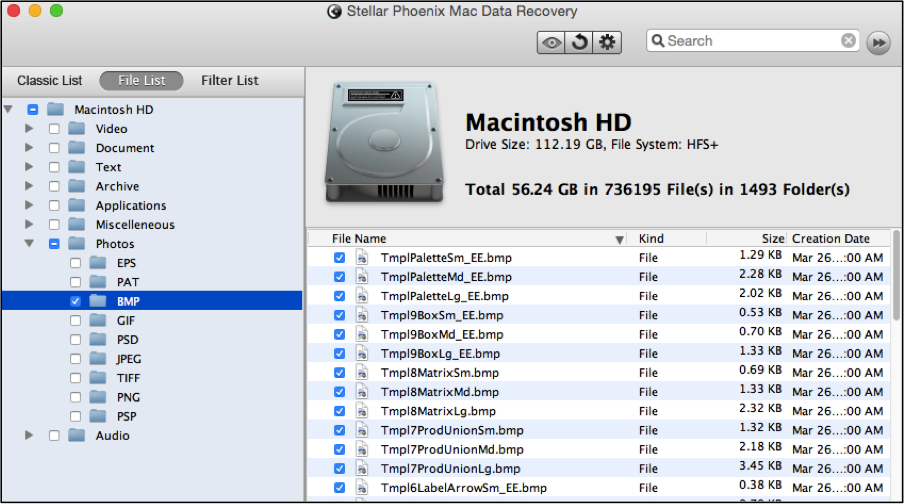Check the PSD folder checkbox

pos(76,340)
